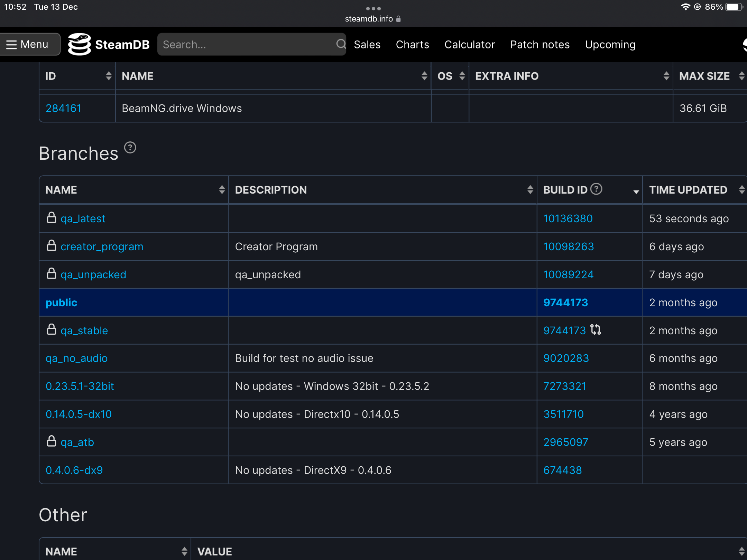The height and width of the screenshot is (560, 747).
Task: Toggle Build ID descending sort arrow
Action: coord(636,192)
